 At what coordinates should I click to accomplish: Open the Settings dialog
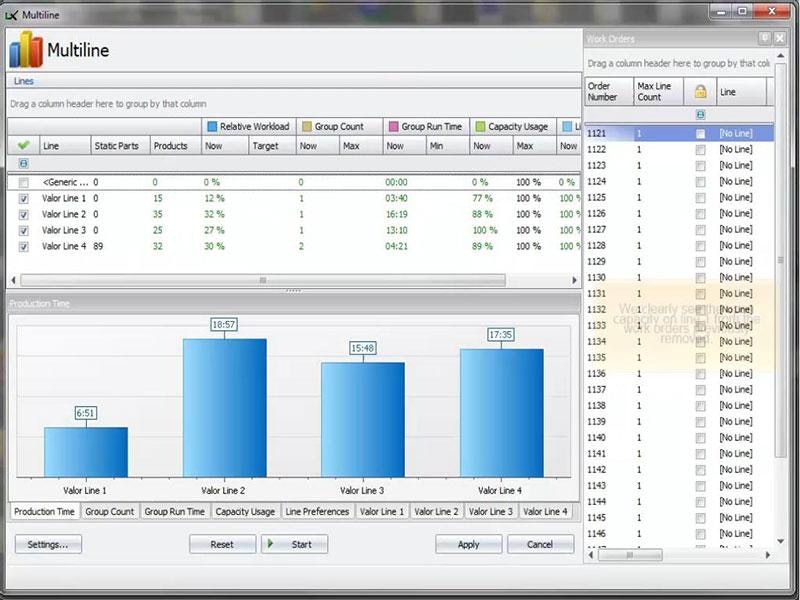(48, 545)
